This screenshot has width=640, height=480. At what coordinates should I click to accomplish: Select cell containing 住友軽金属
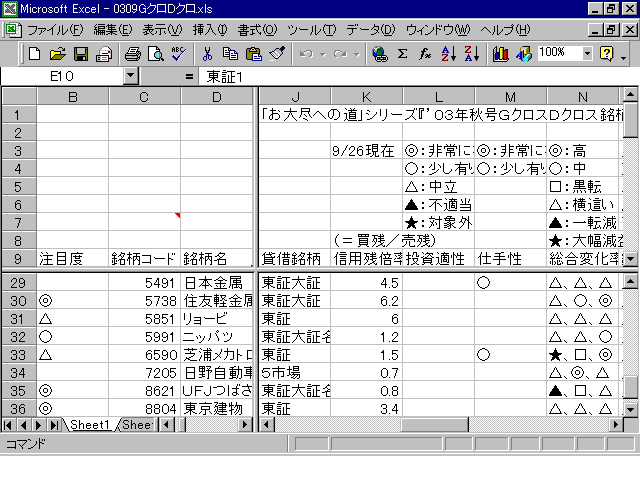point(217,301)
